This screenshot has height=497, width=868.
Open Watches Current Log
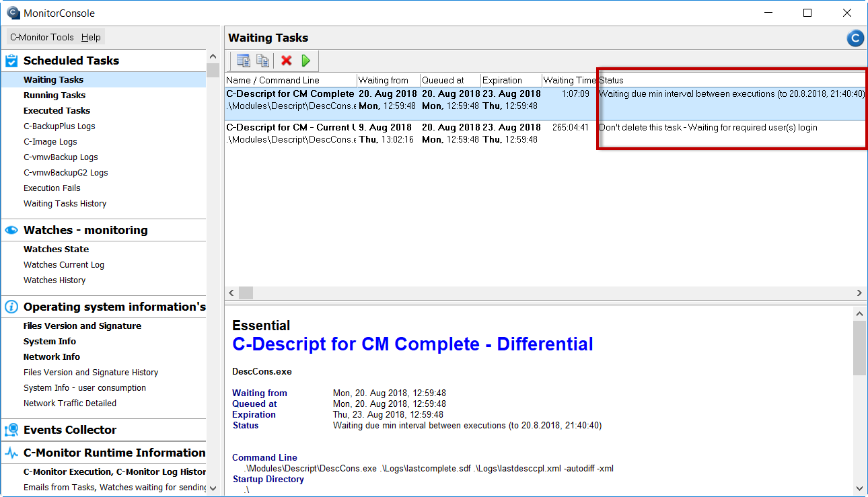click(x=64, y=265)
